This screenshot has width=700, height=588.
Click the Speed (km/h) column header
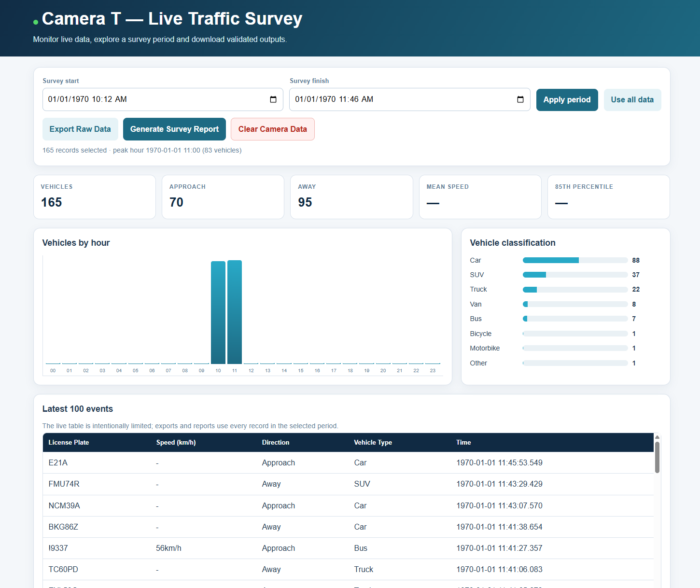pos(176,443)
